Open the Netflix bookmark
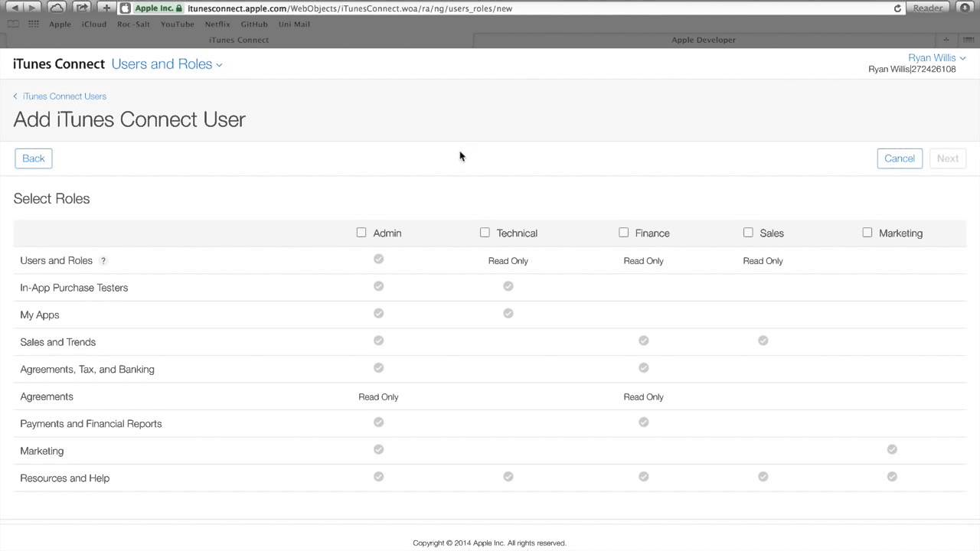 (217, 24)
